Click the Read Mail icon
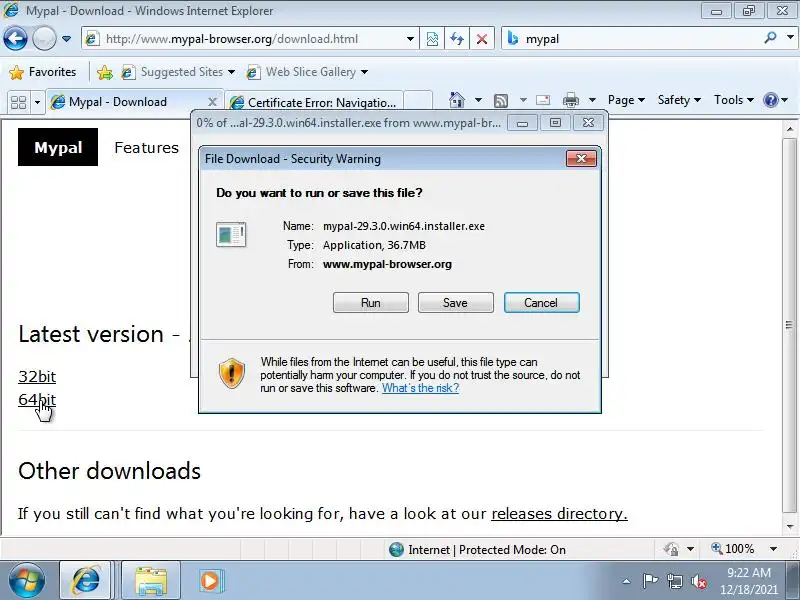This screenshot has height=600, width=800. pos(543,100)
